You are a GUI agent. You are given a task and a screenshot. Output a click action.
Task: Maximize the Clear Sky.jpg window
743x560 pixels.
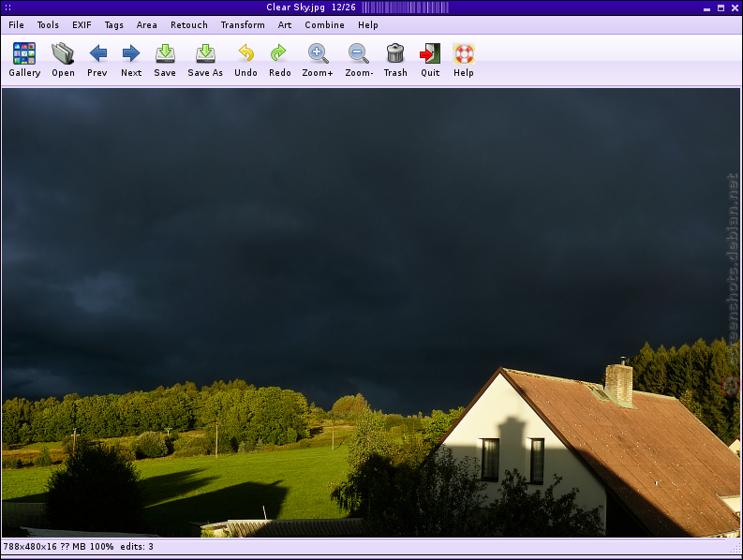[x=721, y=7]
